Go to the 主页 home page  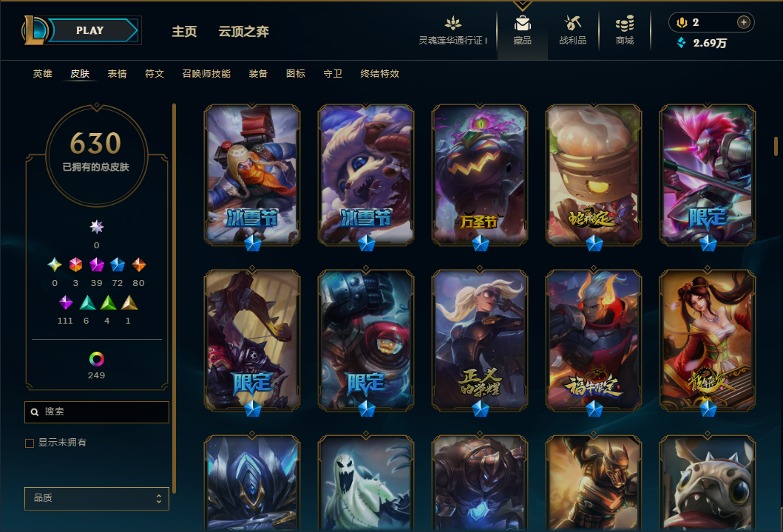pyautogui.click(x=184, y=32)
